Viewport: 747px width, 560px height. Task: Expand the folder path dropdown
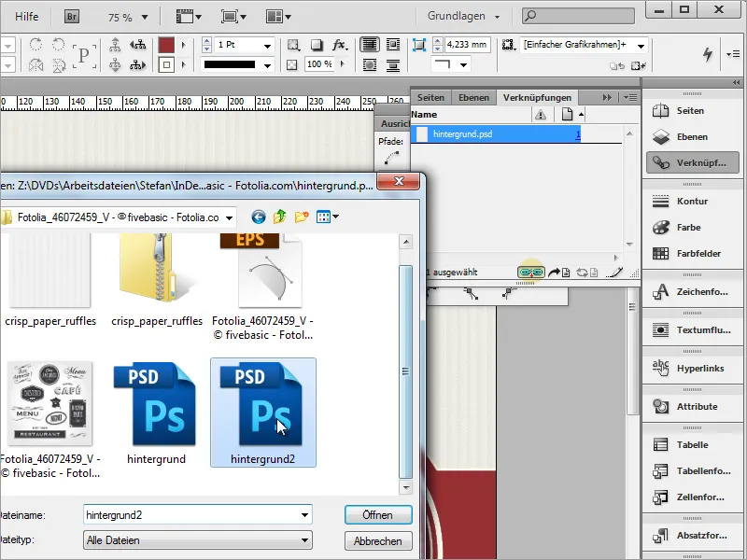(x=229, y=218)
